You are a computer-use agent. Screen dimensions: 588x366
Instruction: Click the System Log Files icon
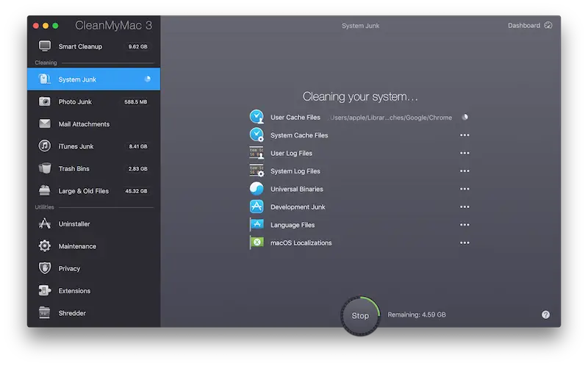[257, 171]
